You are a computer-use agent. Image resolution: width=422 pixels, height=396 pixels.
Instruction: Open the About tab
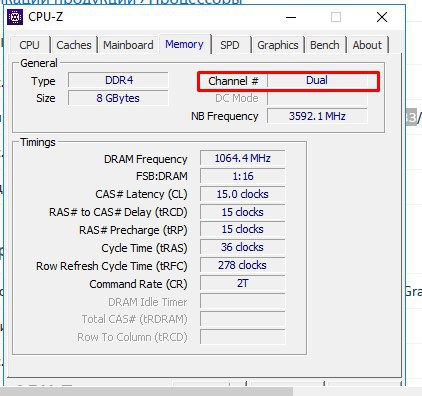[367, 45]
